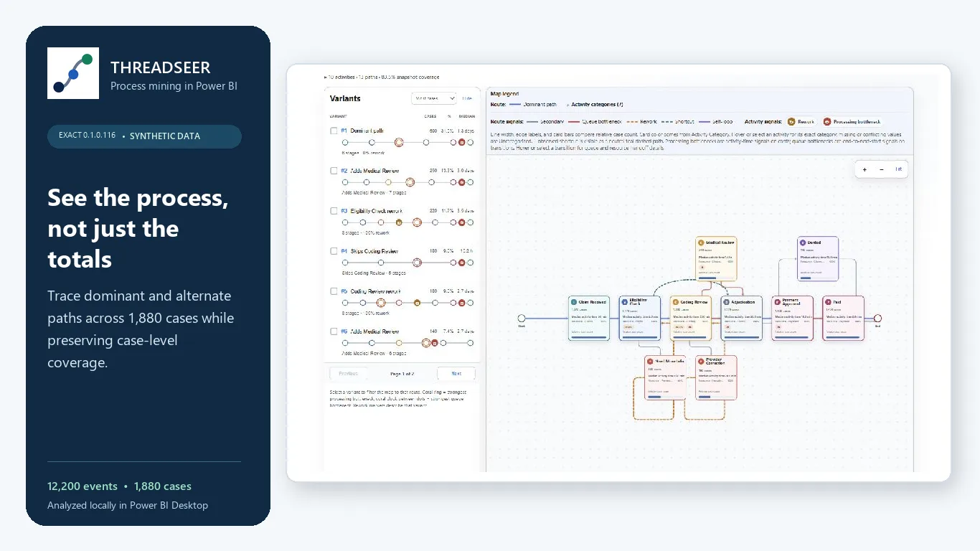Select the Paid activity card
Screen dimensions: 980x551
coord(843,318)
